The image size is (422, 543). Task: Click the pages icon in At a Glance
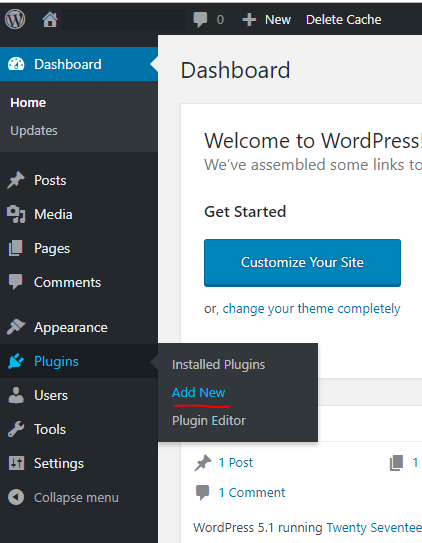pyautogui.click(x=396, y=463)
